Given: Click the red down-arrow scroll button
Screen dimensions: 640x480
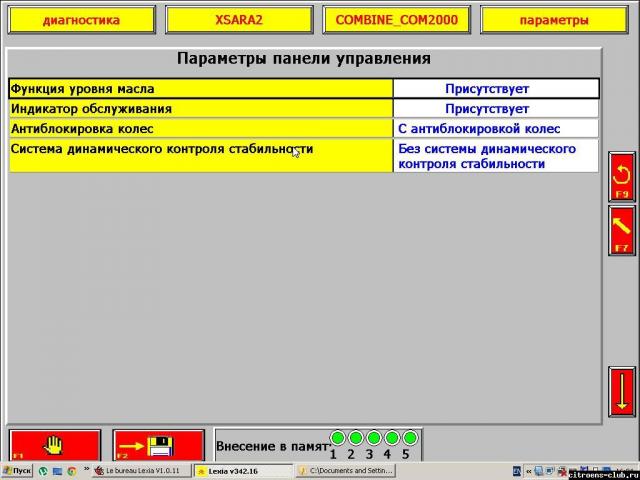Looking at the screenshot, I should pyautogui.click(x=622, y=391).
